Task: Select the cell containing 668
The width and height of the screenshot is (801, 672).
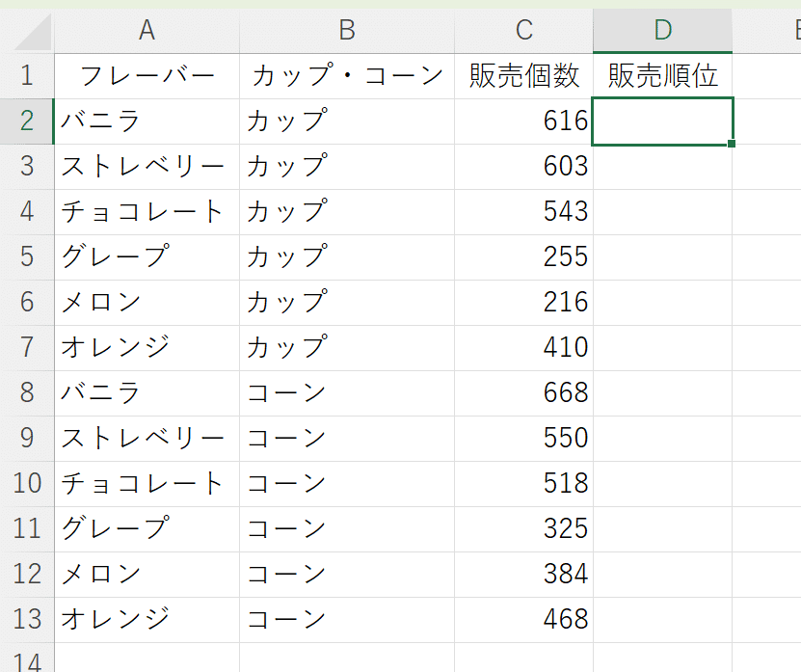Action: 523,393
